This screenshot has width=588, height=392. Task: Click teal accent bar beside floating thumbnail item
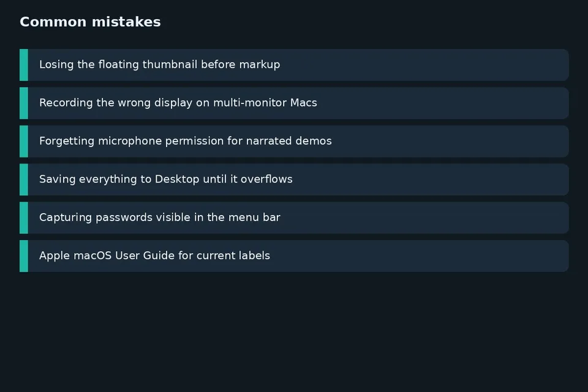pos(24,65)
